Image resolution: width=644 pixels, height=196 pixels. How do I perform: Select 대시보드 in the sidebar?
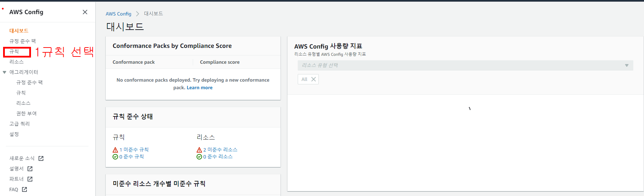[x=19, y=31]
